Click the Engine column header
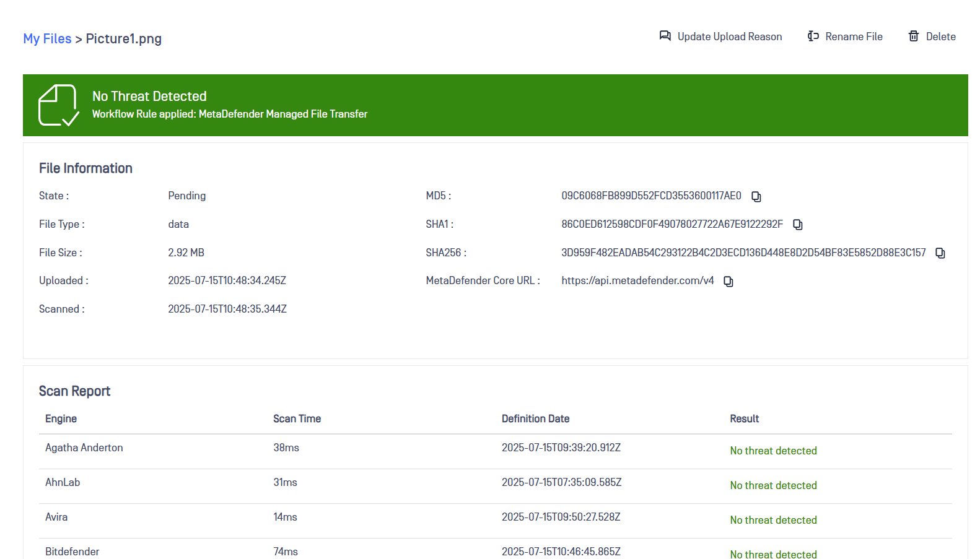 tap(61, 418)
